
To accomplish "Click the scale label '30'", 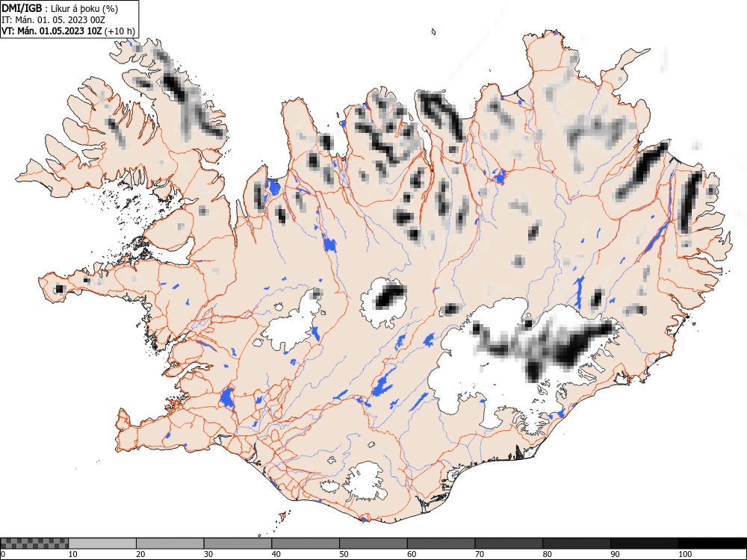I will (208, 554).
